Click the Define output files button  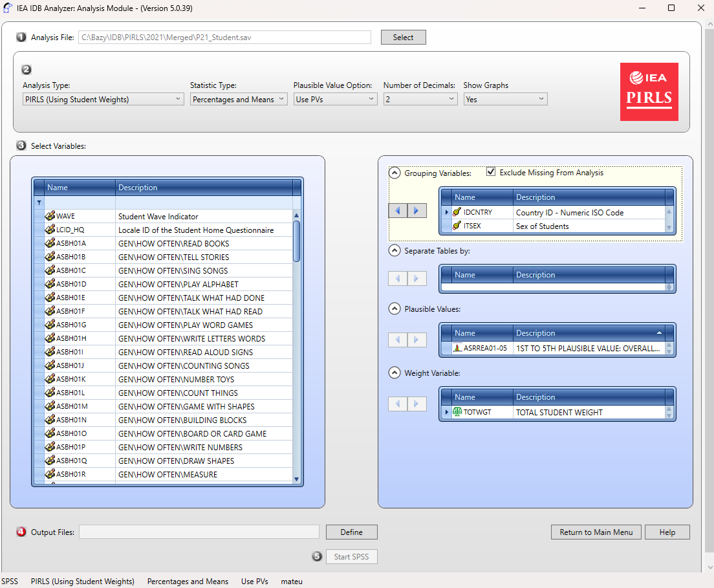point(351,532)
